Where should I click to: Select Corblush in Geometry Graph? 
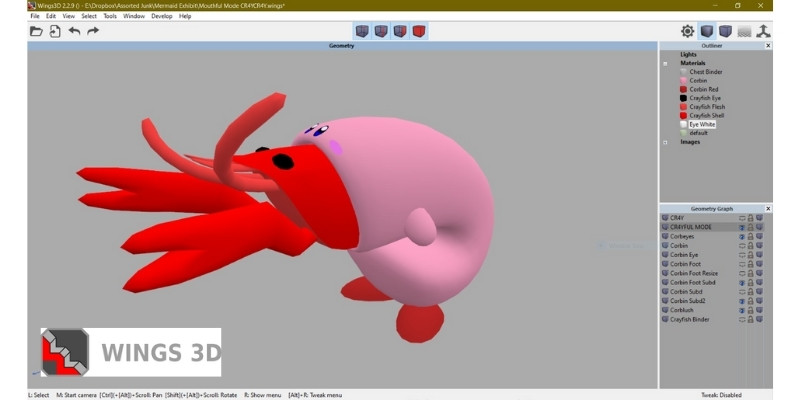pyautogui.click(x=682, y=310)
